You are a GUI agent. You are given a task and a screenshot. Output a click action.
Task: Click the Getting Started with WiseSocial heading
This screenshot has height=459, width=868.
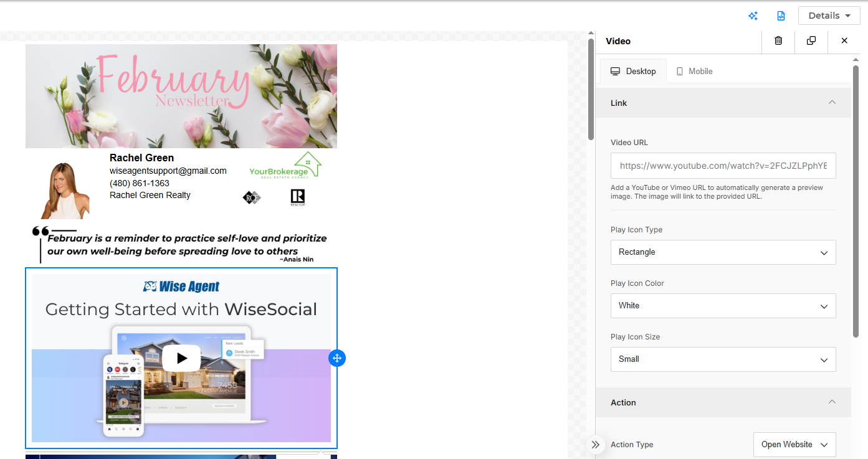(181, 310)
